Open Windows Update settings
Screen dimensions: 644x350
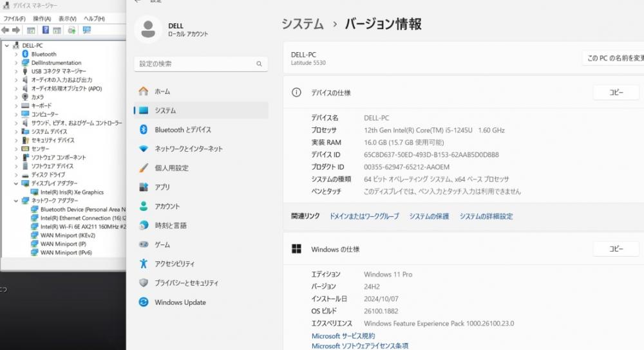(201, 302)
